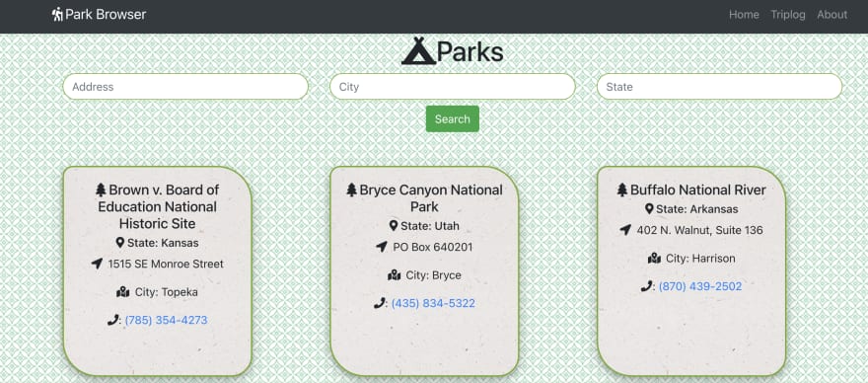The height and width of the screenshot is (383, 868).
Task: Click the navigation arrow icon by PO Box 640201
Action: [x=382, y=247]
